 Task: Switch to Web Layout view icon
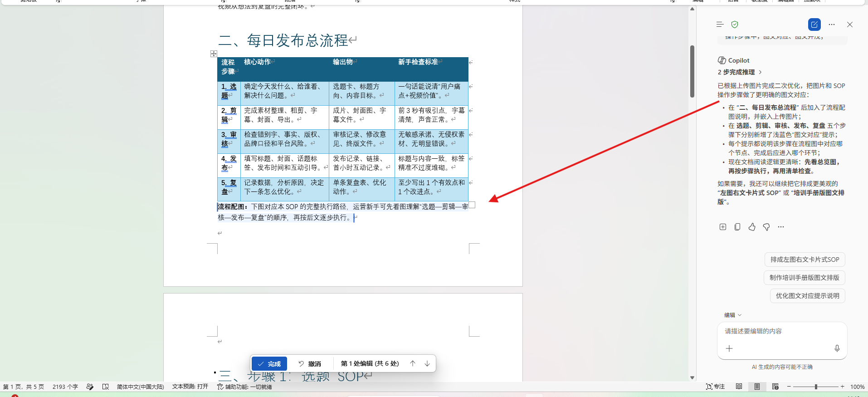coord(775,387)
